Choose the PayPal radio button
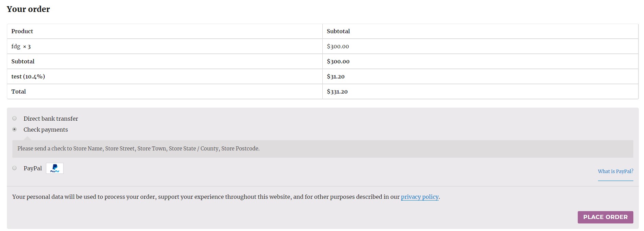Screen dimensions: 644x231 [14, 168]
